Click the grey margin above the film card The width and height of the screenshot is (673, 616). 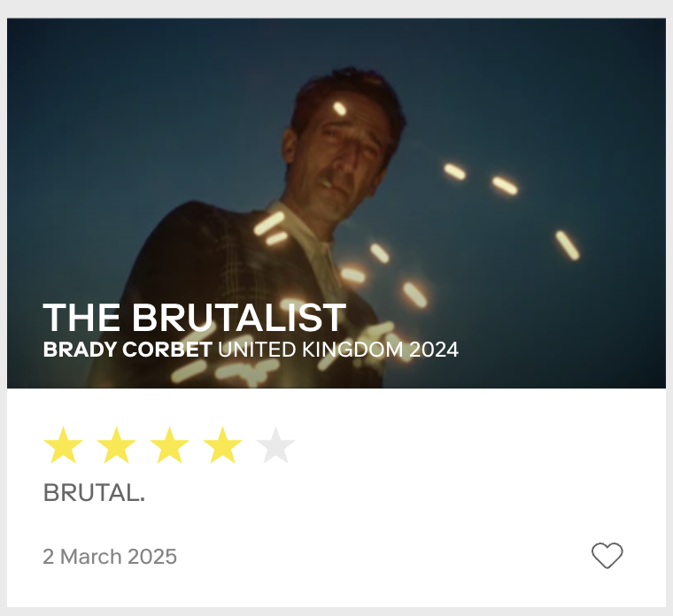[x=336, y=9]
